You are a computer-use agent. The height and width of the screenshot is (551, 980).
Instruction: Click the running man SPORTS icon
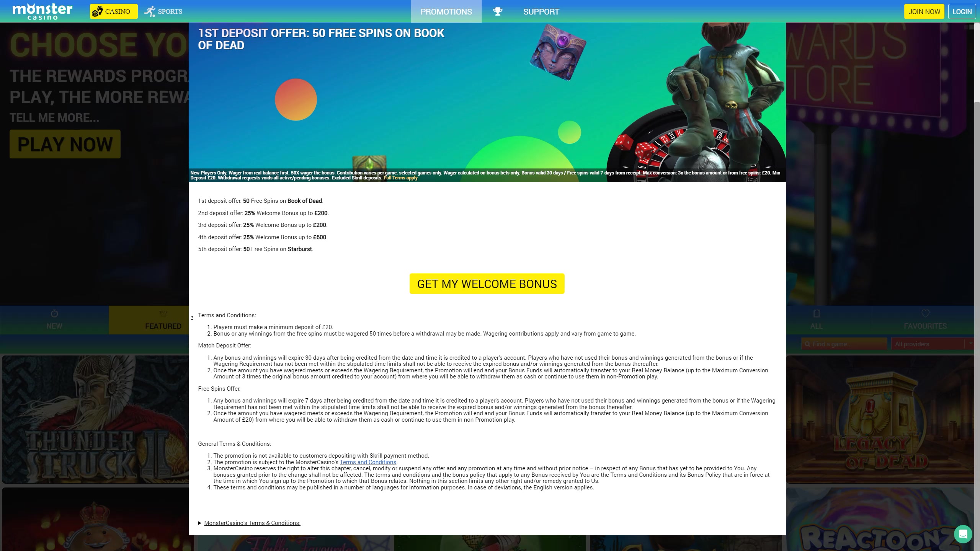click(x=150, y=11)
